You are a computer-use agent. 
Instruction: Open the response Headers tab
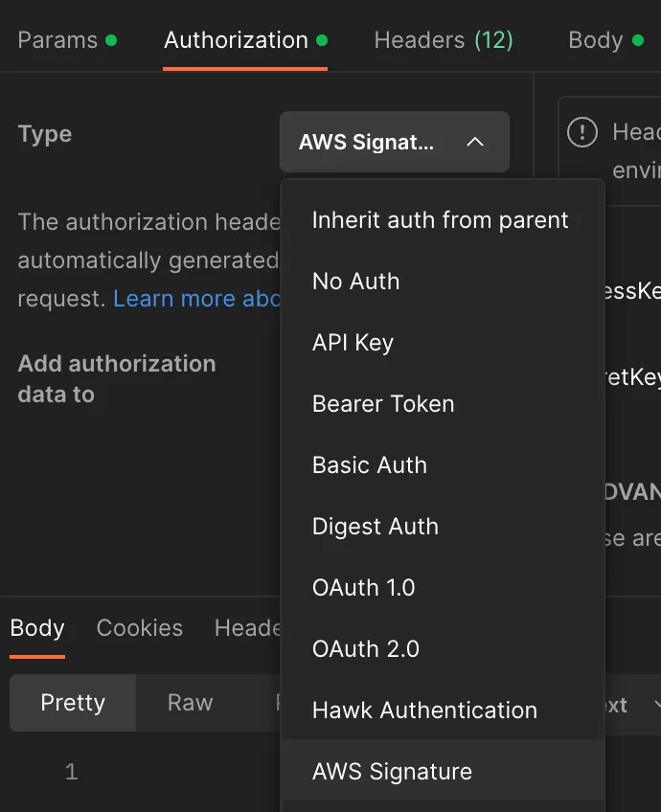click(x=247, y=628)
